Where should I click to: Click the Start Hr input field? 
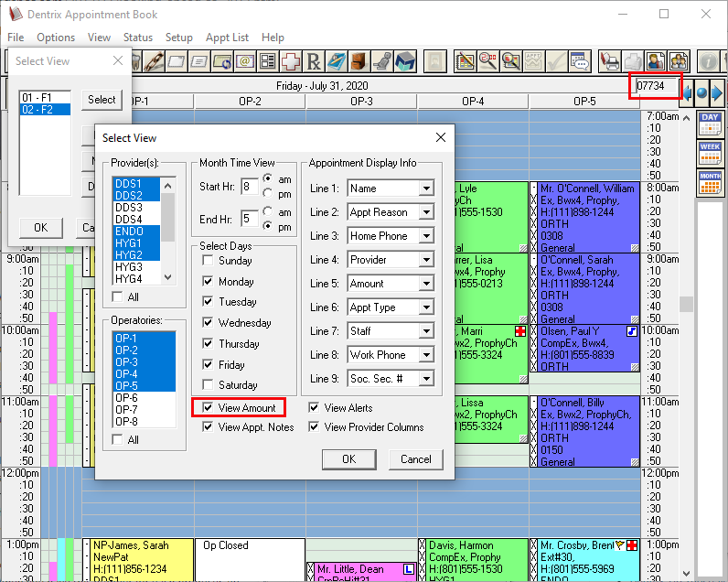click(250, 187)
